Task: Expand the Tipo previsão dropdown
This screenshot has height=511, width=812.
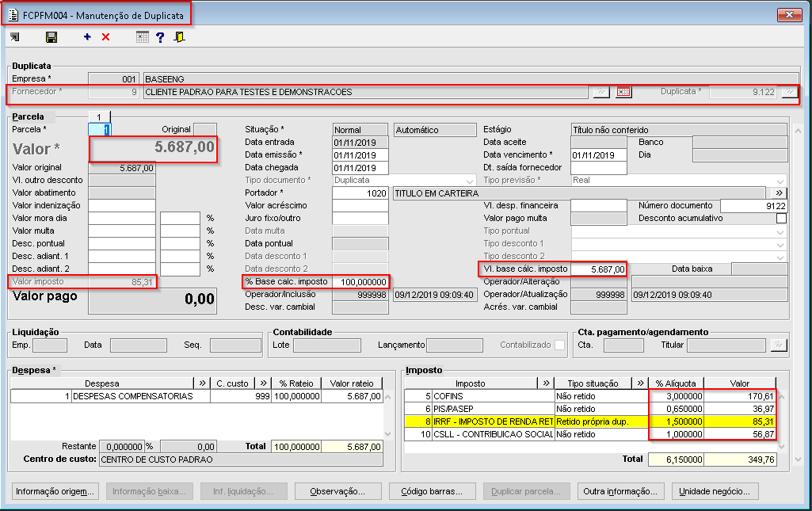Action: [x=780, y=181]
